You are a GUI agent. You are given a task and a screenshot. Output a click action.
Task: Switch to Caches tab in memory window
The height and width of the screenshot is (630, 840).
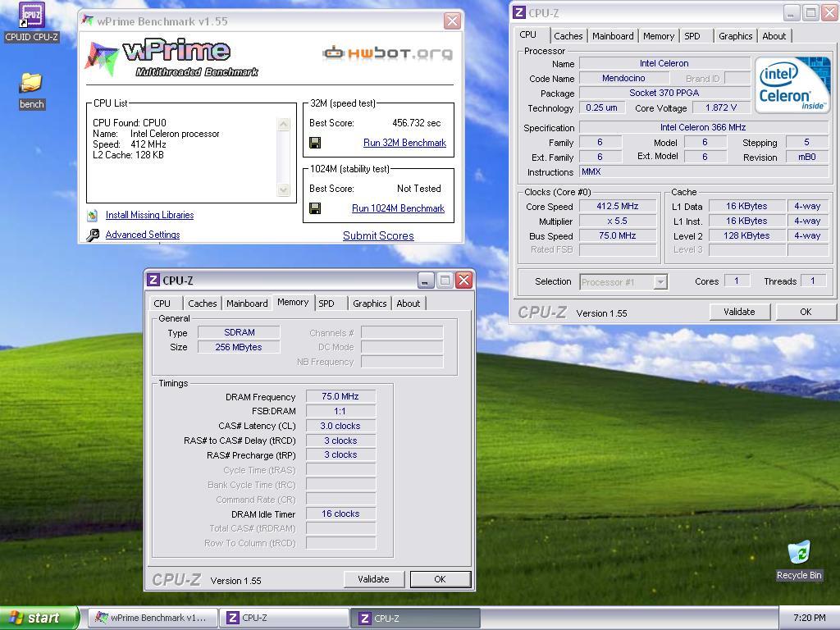click(x=203, y=304)
